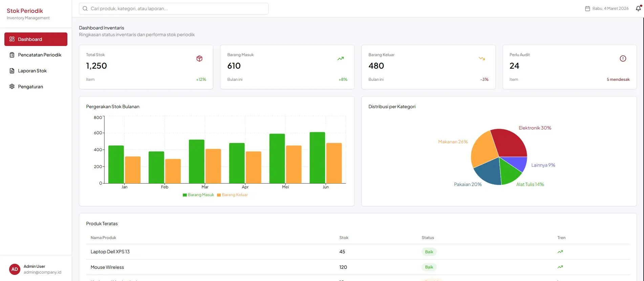This screenshot has height=281, width=644.
Task: Click the Stok Periodik logo title
Action: pyautogui.click(x=25, y=11)
